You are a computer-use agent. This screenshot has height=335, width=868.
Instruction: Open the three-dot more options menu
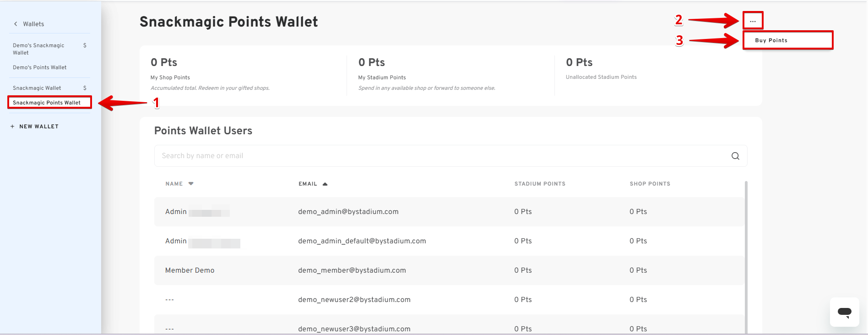753,21
